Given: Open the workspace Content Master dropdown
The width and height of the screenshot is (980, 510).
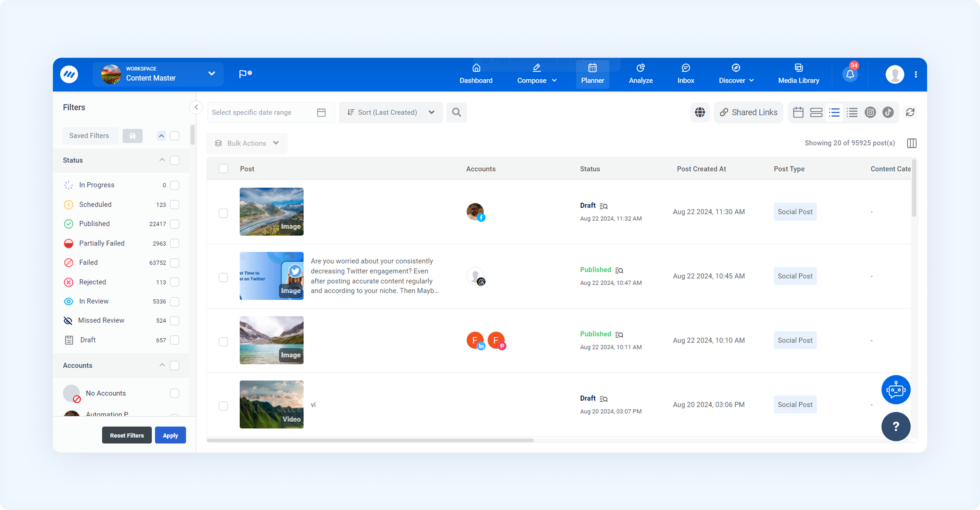Looking at the screenshot, I should [158, 74].
